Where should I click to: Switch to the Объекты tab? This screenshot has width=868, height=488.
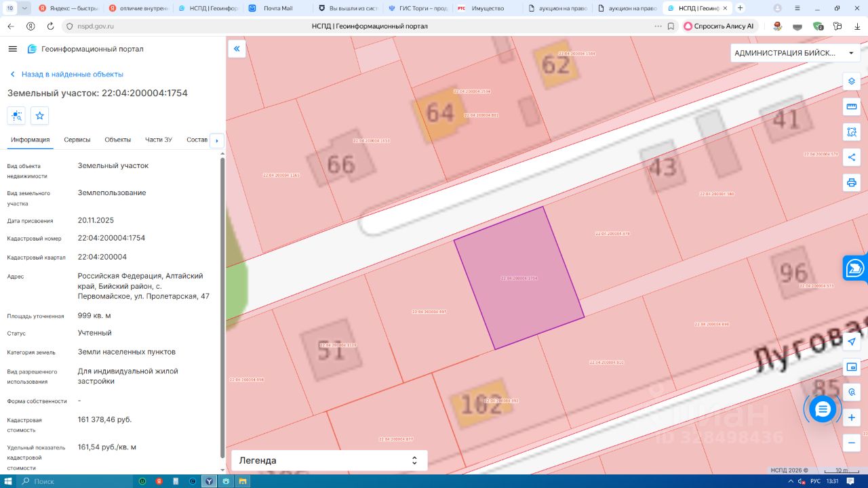point(118,140)
